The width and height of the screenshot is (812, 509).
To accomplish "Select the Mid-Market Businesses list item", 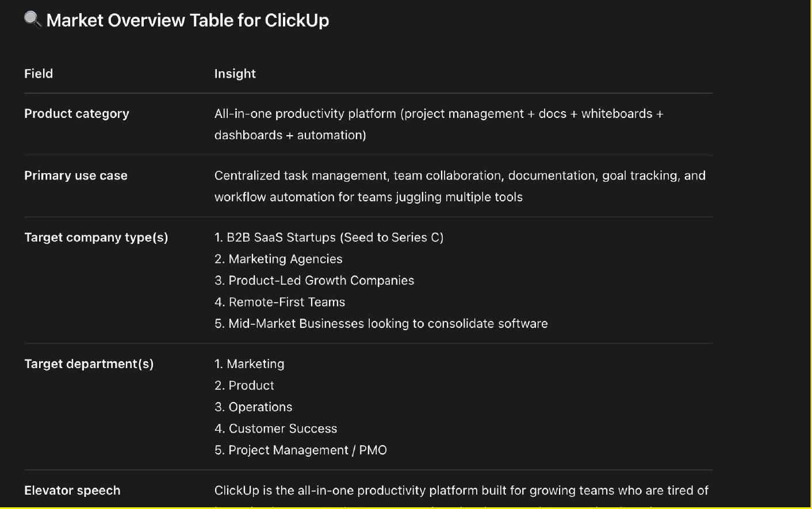I will [381, 324].
